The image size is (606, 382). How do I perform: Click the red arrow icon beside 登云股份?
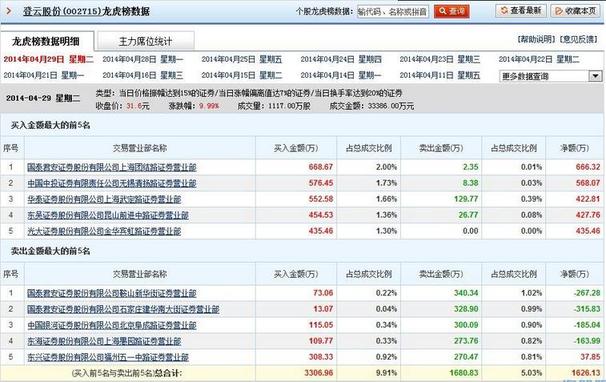point(9,11)
